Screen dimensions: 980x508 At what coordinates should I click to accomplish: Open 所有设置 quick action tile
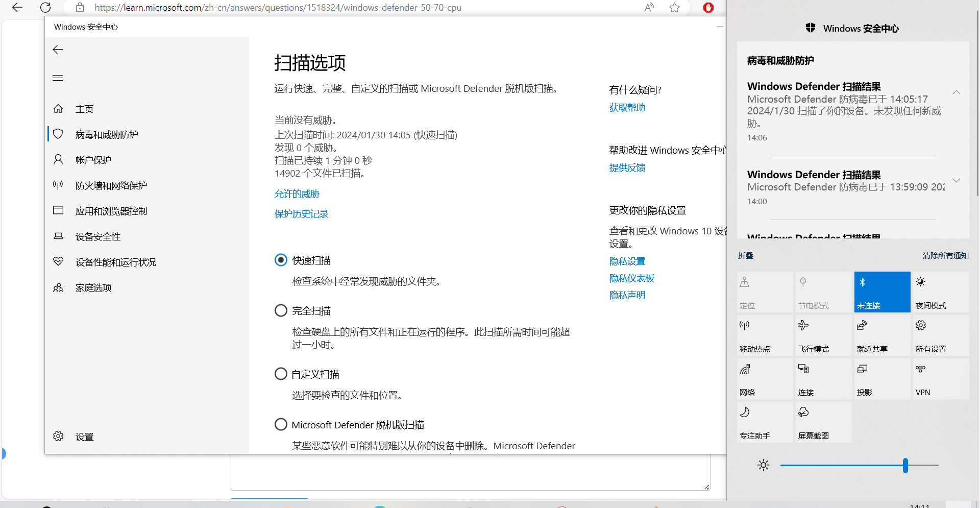pos(941,335)
